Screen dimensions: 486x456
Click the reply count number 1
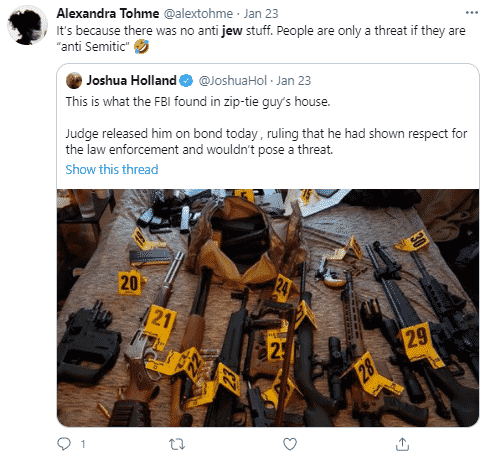click(x=83, y=444)
